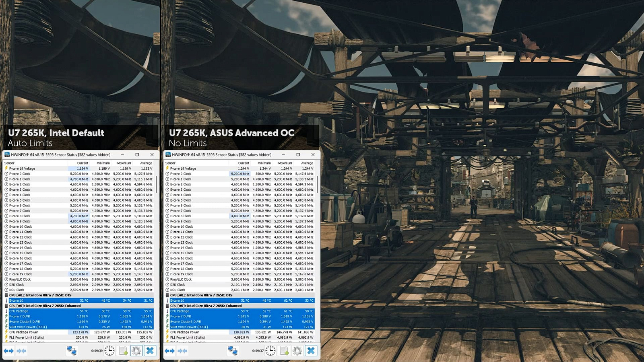The height and width of the screenshot is (362, 644).
Task: Click 4,700.0 MHz current value of P-core 1 left window
Action: (79, 179)
